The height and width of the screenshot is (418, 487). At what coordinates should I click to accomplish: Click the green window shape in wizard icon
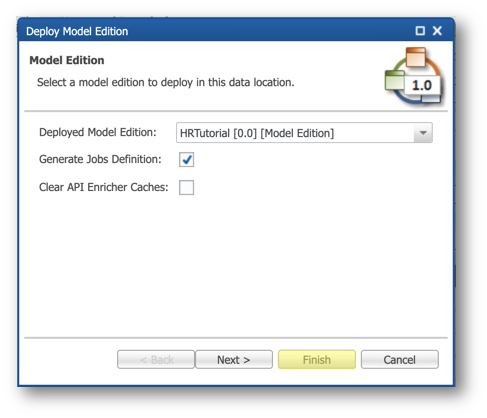click(394, 80)
